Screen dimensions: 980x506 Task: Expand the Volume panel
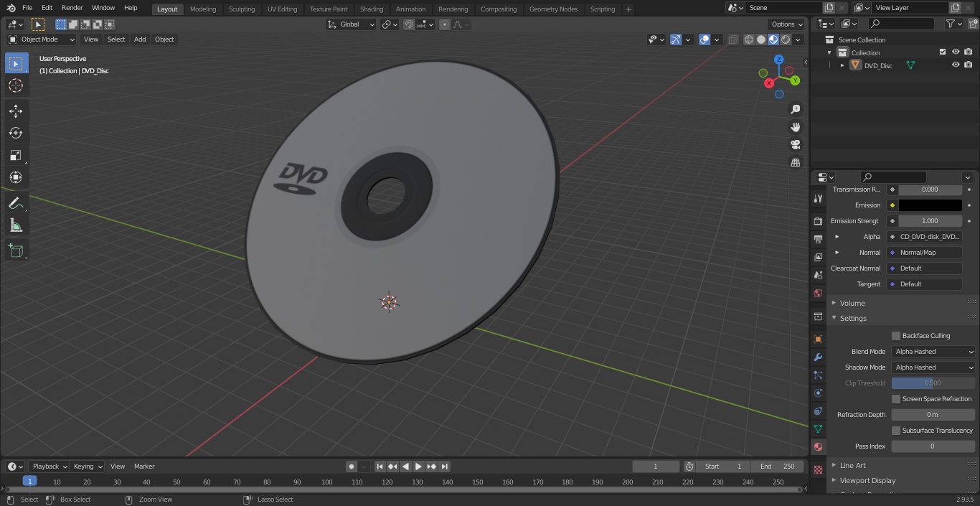(x=852, y=303)
